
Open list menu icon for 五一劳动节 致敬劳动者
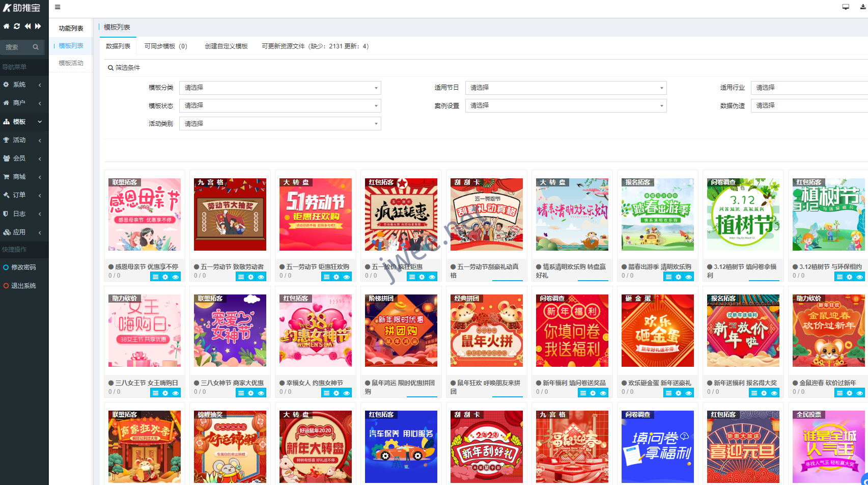[x=241, y=277]
